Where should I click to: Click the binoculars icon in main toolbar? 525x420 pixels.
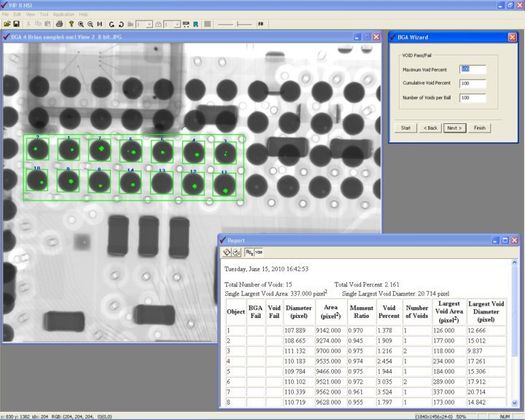click(261, 24)
